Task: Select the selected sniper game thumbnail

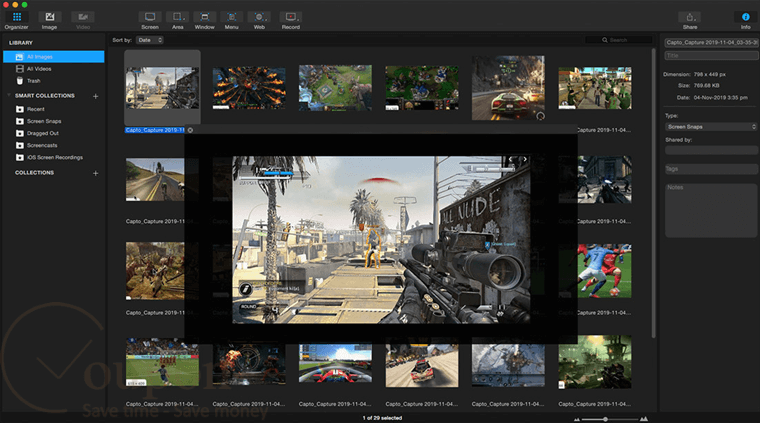Action: point(162,88)
